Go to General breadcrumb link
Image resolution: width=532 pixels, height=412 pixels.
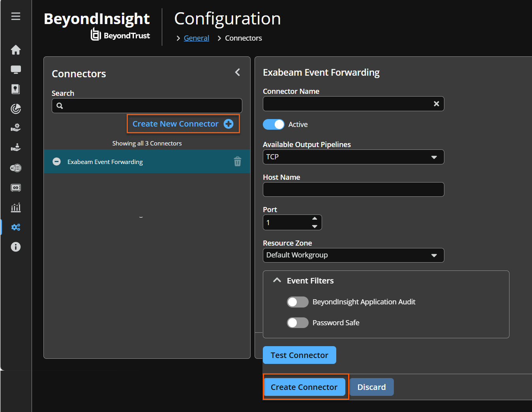click(197, 38)
